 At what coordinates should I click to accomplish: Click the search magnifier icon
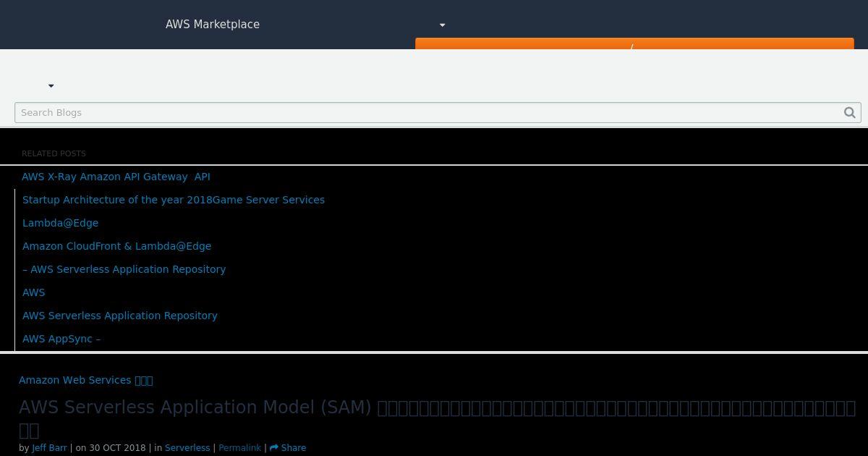tap(850, 112)
